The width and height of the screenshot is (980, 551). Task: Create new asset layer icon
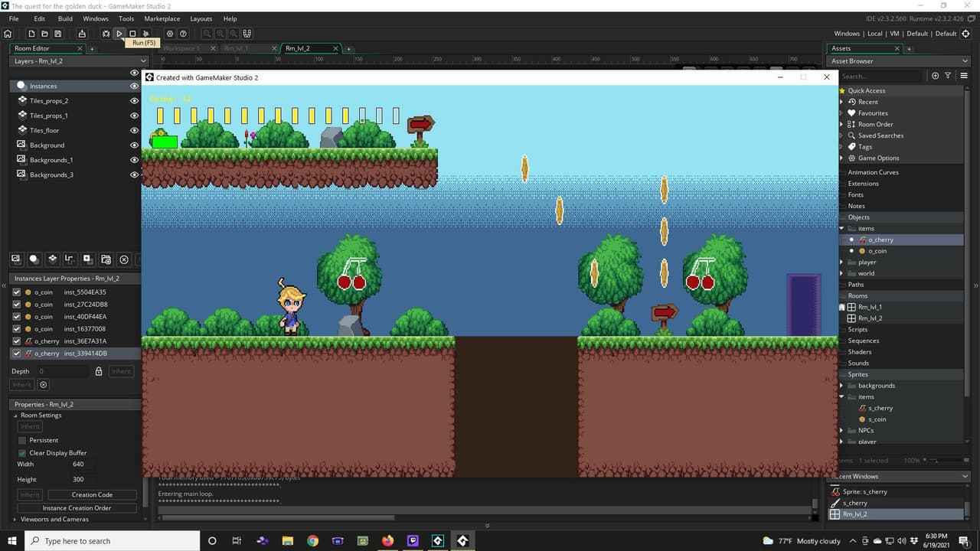pos(88,259)
